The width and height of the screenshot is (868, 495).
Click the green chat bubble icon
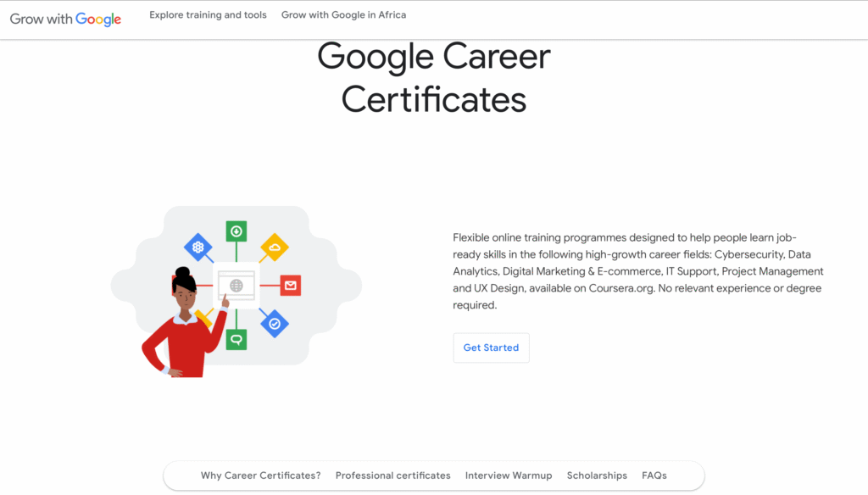(236, 339)
